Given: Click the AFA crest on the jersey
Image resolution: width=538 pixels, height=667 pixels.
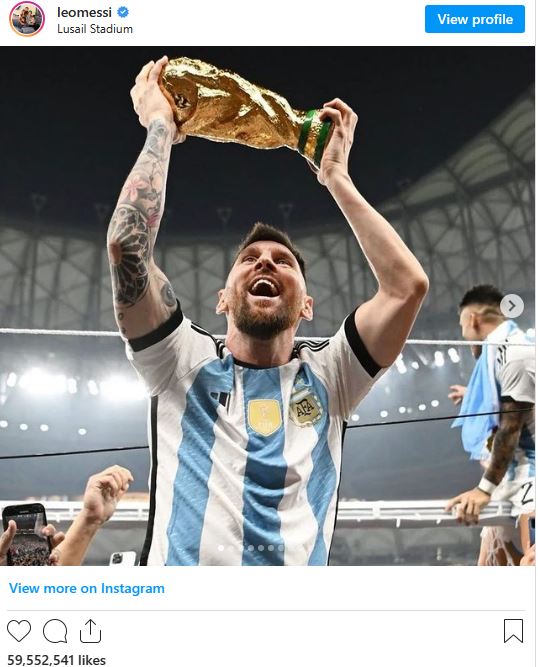Looking at the screenshot, I should 305,408.
